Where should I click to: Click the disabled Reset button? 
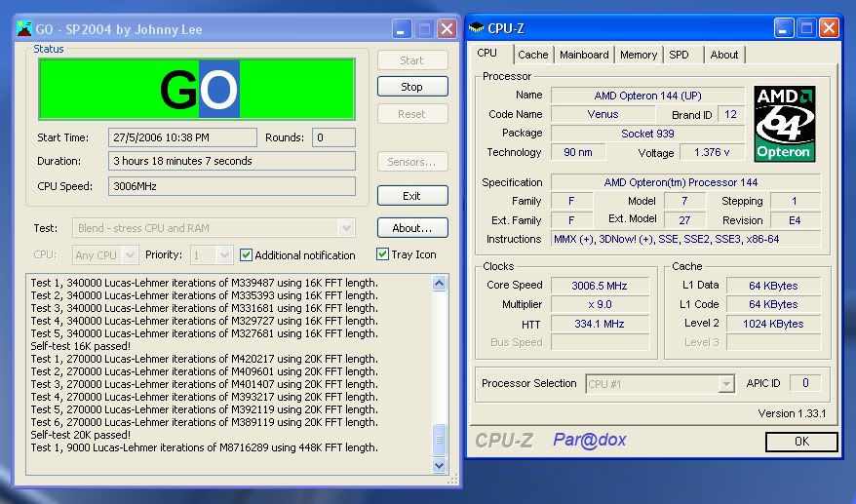pyautogui.click(x=412, y=114)
